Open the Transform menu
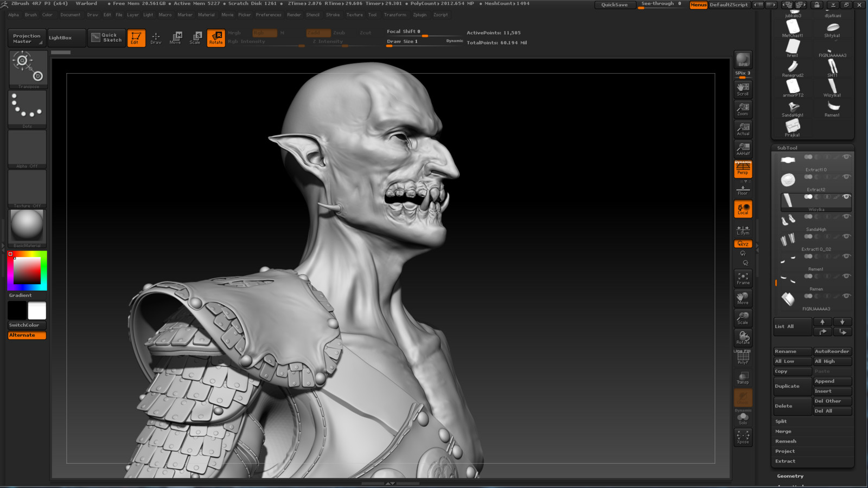The image size is (868, 488). click(395, 15)
